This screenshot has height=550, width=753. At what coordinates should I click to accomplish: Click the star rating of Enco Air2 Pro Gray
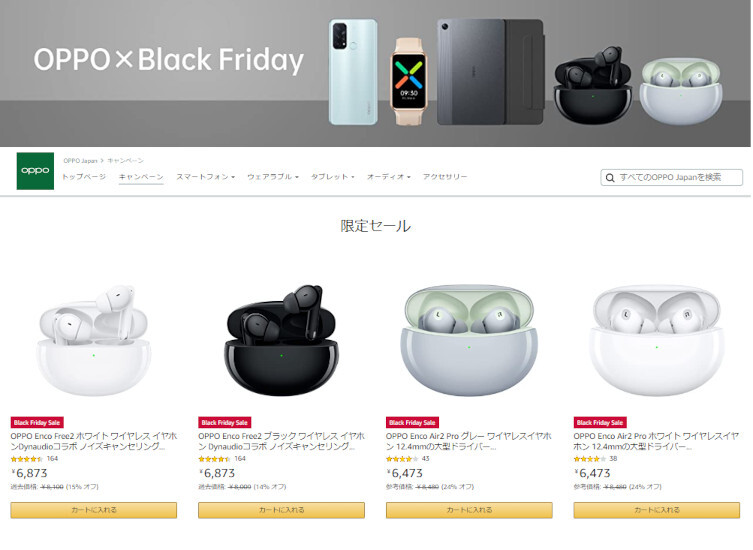tap(402, 459)
